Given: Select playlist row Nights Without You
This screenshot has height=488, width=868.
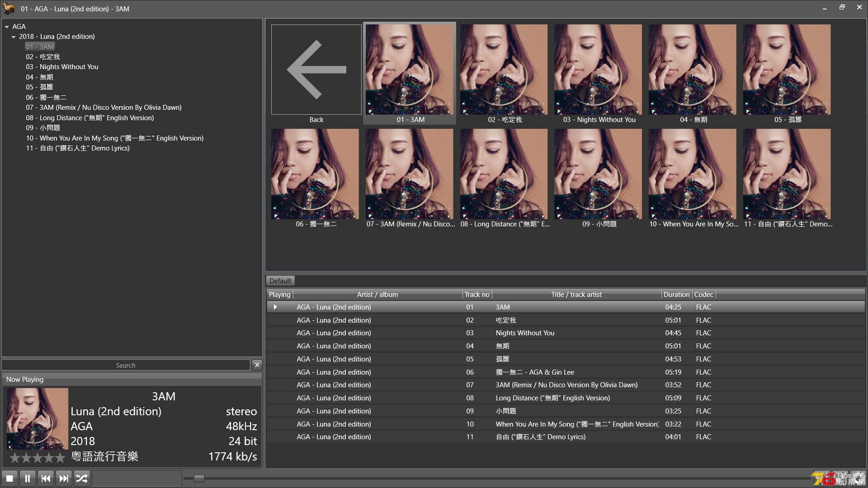Looking at the screenshot, I should (x=566, y=333).
